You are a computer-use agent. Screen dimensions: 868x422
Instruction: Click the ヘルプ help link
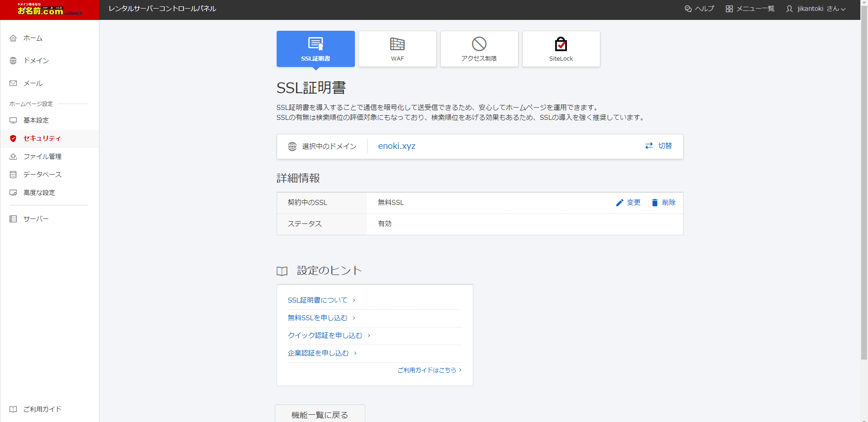tap(699, 9)
